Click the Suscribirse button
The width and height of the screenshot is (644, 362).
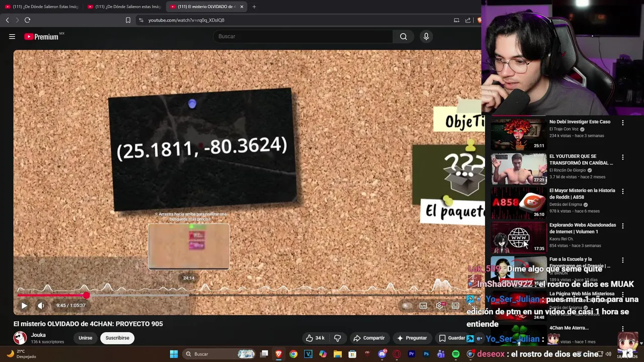click(x=117, y=338)
